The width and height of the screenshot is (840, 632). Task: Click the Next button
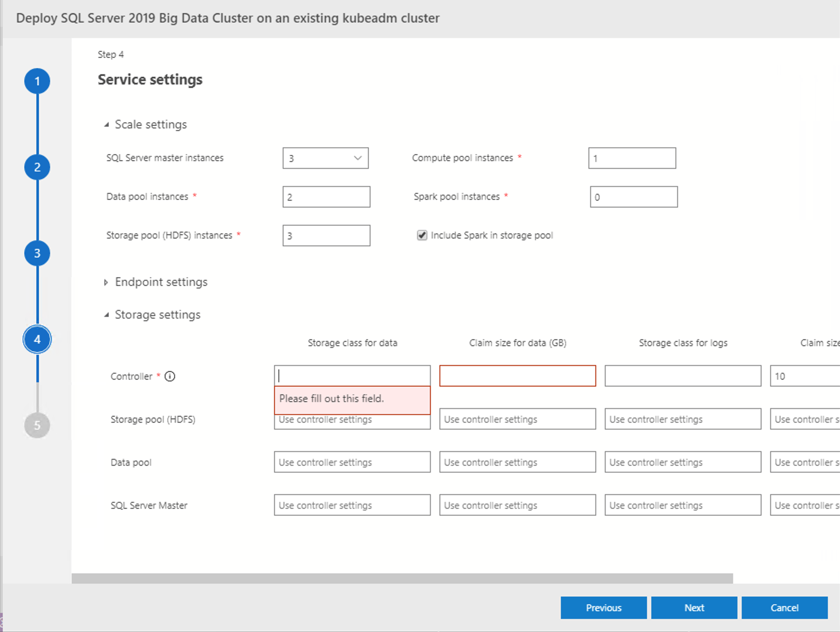click(x=694, y=607)
